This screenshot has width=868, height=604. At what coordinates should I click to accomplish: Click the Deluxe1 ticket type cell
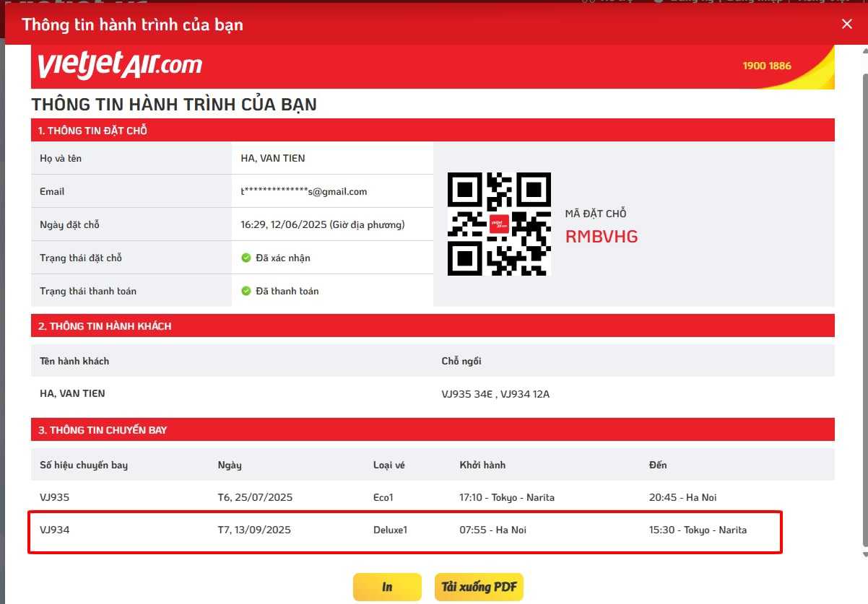pyautogui.click(x=390, y=530)
